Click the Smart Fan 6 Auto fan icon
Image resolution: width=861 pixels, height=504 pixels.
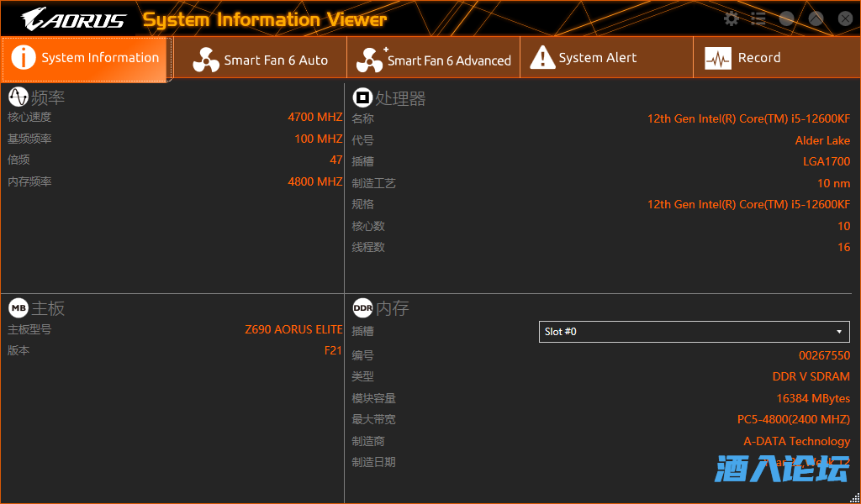[206, 60]
